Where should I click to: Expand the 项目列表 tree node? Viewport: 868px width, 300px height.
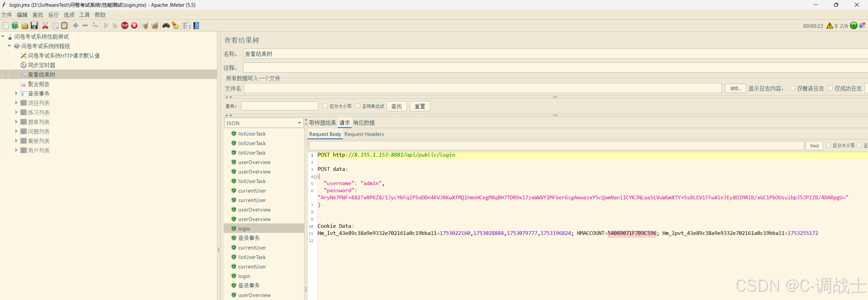pyautogui.click(x=16, y=103)
